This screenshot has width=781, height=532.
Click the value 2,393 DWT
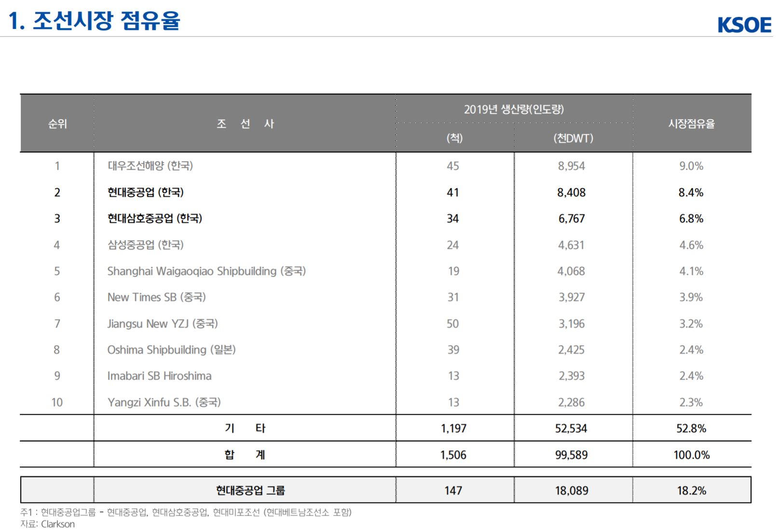tap(572, 376)
